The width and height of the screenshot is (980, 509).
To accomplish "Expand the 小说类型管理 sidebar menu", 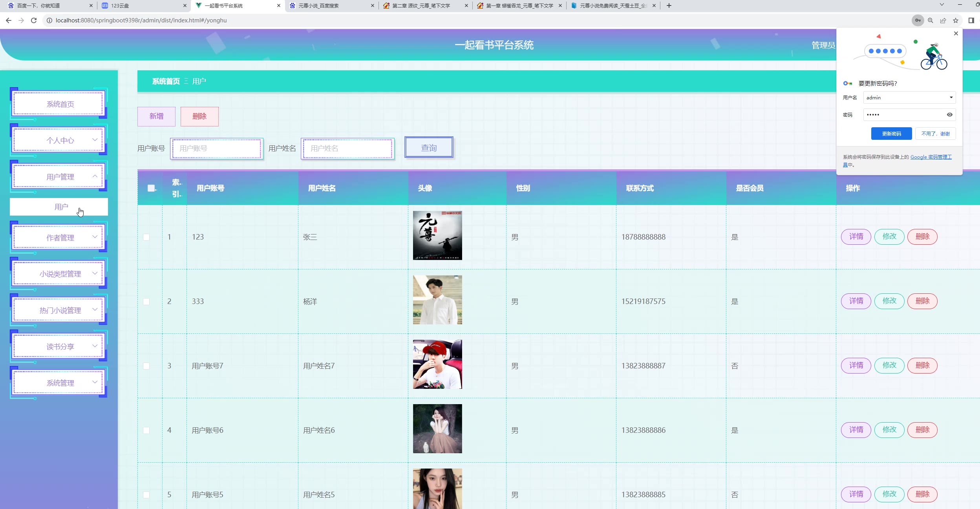I will point(60,274).
